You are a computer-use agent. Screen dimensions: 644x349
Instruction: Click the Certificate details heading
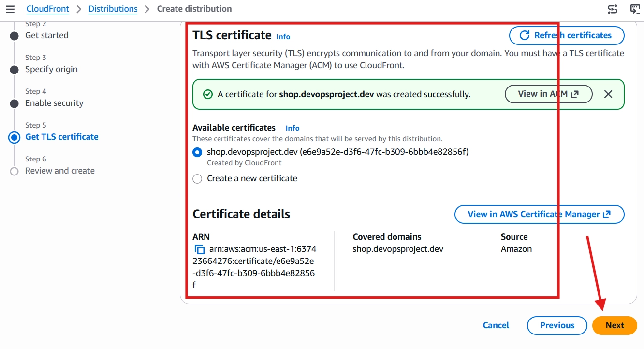[241, 214]
